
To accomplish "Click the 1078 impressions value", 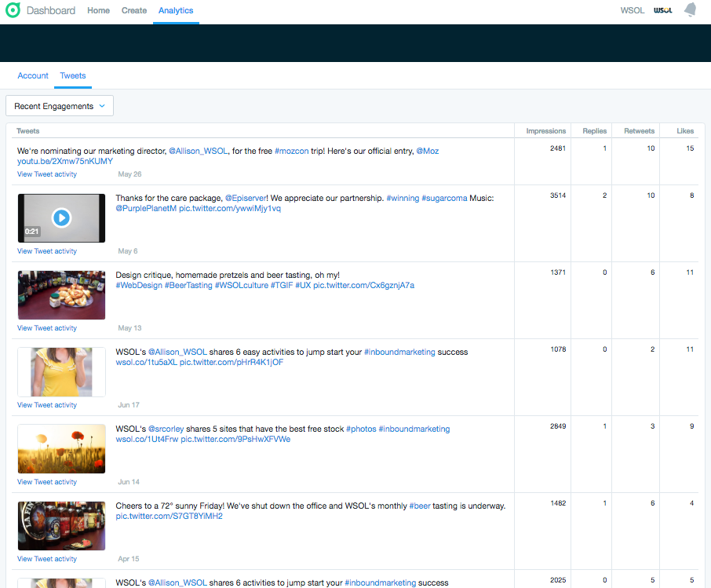I will point(558,349).
